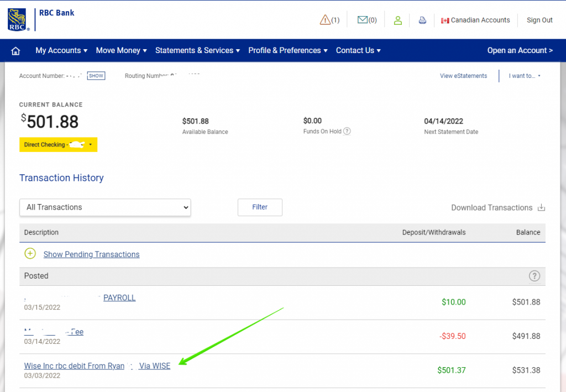
Task: Click the CURRENT BALANCE label
Action: click(x=51, y=104)
